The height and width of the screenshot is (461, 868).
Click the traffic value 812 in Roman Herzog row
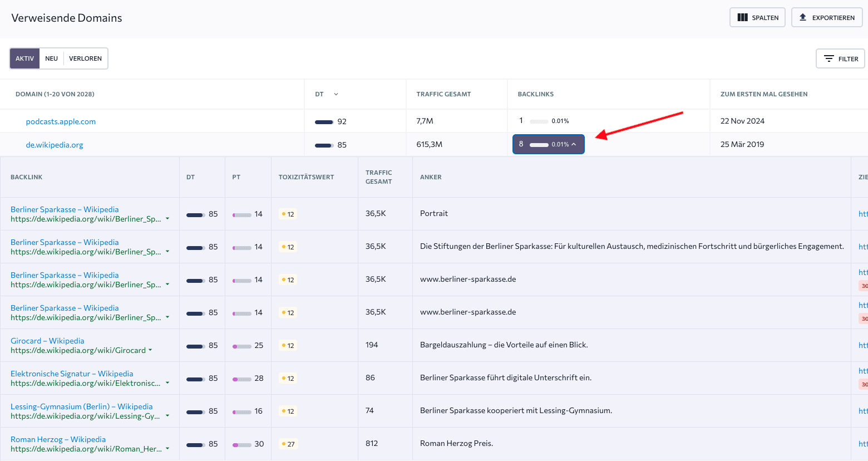tap(372, 443)
